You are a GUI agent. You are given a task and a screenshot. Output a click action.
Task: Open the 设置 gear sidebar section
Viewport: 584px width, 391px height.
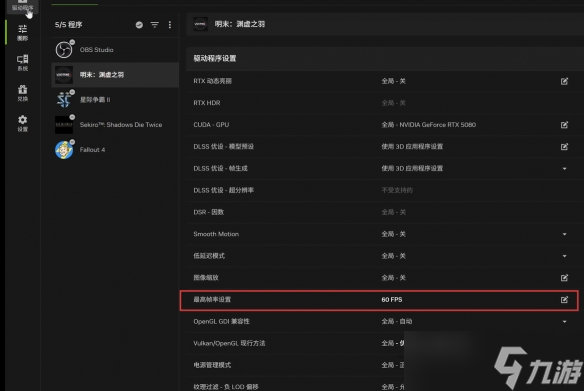[x=22, y=123]
